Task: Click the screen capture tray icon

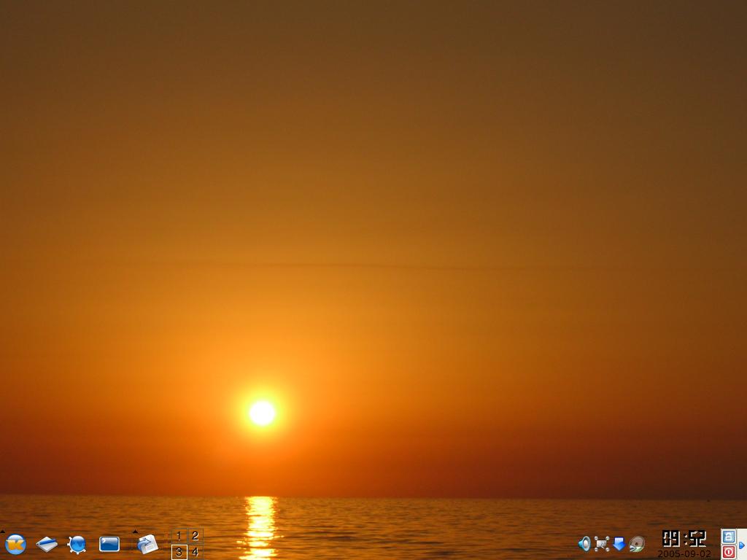Action: coord(602,544)
